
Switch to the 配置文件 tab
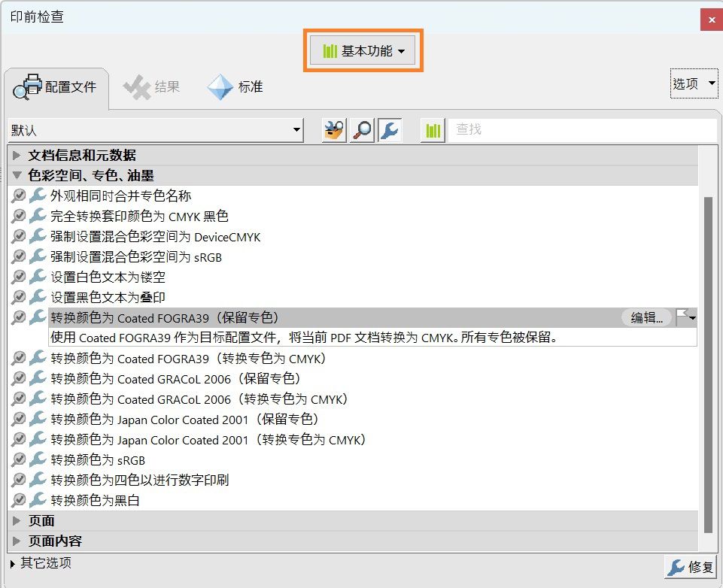(x=56, y=87)
